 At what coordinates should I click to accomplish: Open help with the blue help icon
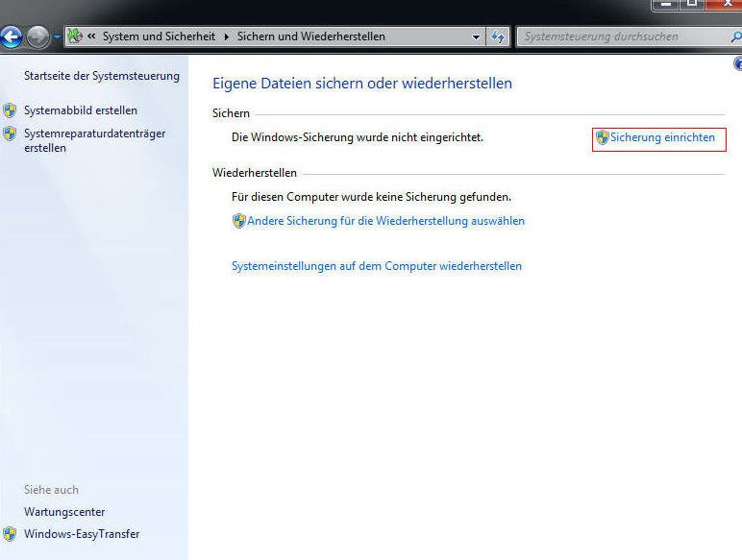(738, 63)
